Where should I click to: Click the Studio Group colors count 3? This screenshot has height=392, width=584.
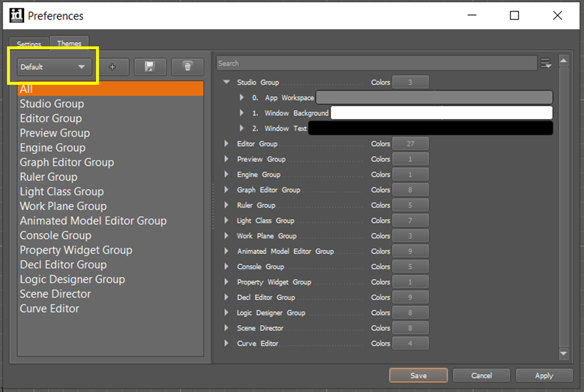[x=410, y=82]
